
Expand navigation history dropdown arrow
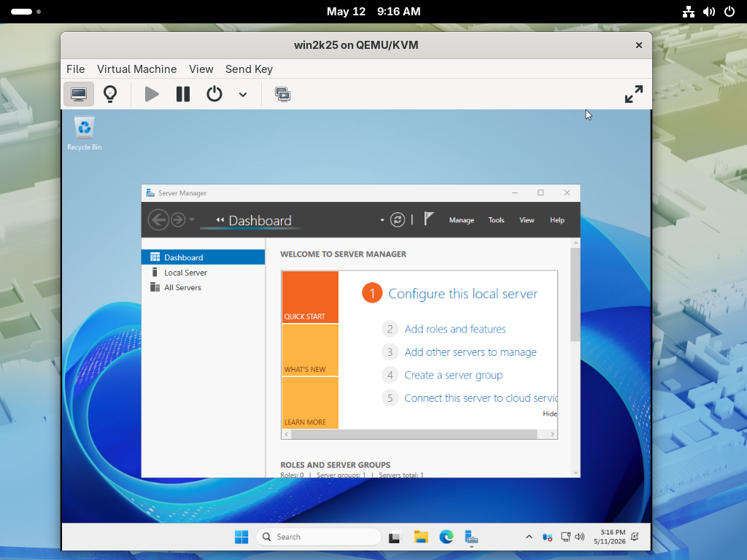[x=192, y=219]
